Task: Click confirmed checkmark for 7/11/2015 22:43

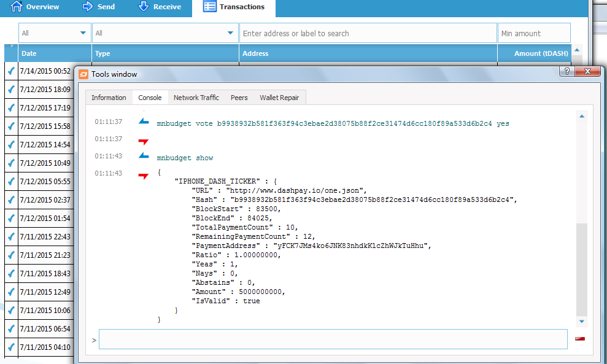Action: point(11,236)
